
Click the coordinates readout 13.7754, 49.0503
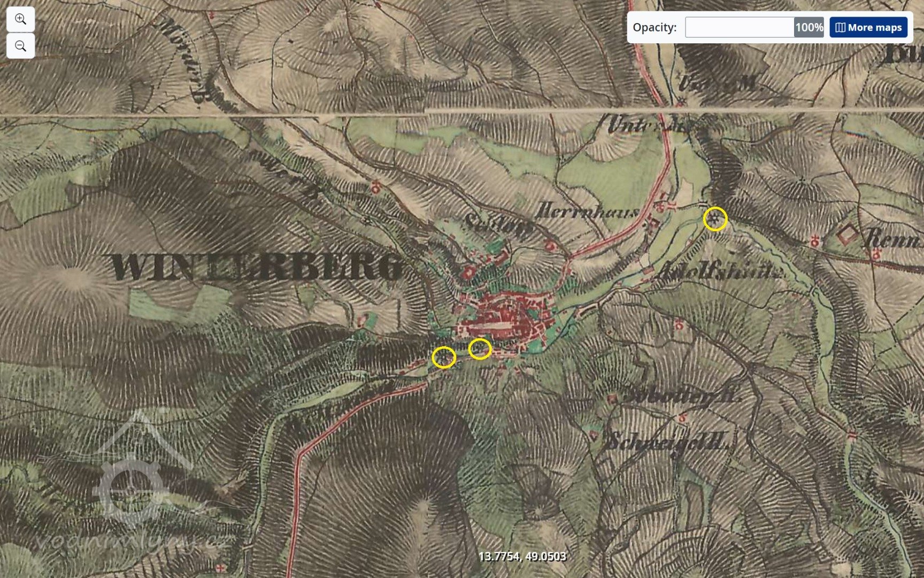coord(522,557)
